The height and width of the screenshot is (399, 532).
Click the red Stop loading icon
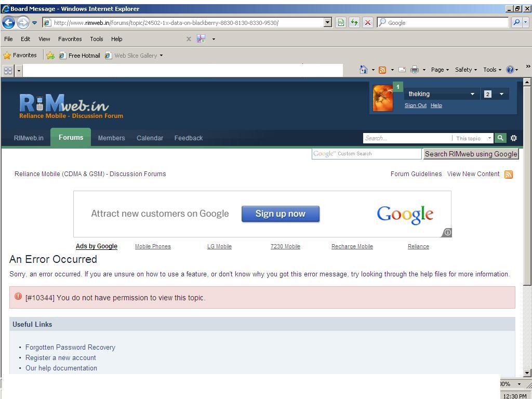(x=367, y=23)
